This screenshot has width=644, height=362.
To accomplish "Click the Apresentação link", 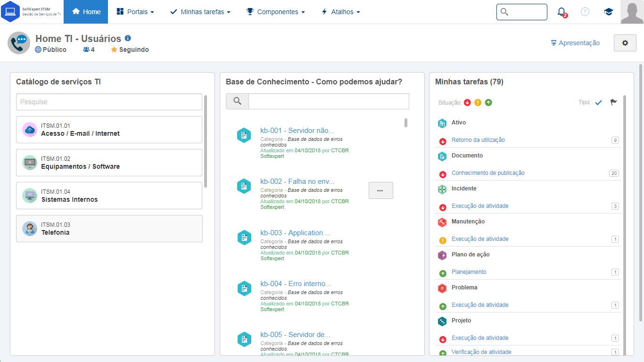I will point(575,43).
